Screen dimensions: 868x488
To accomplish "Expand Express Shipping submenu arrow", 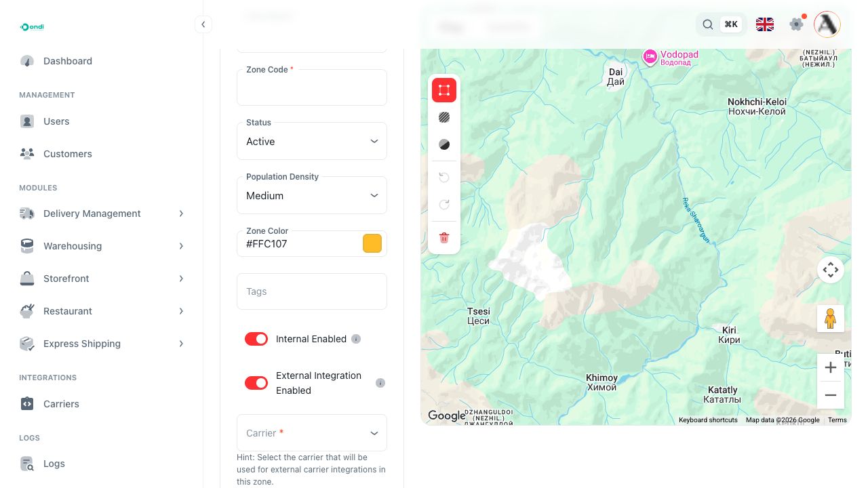I will coord(181,344).
